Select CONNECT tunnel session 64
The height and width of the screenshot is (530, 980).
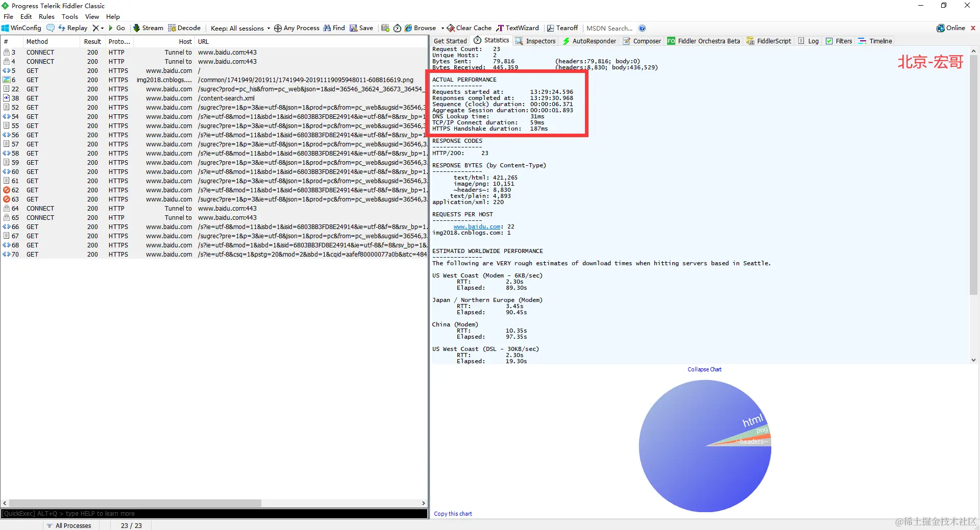pyautogui.click(x=214, y=209)
